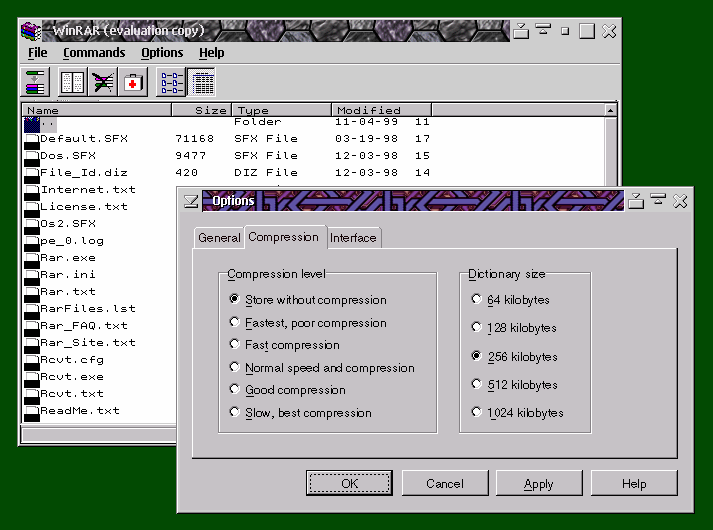Choose 64 kilobytes dictionary size
The image size is (713, 530).
pyautogui.click(x=510, y=300)
